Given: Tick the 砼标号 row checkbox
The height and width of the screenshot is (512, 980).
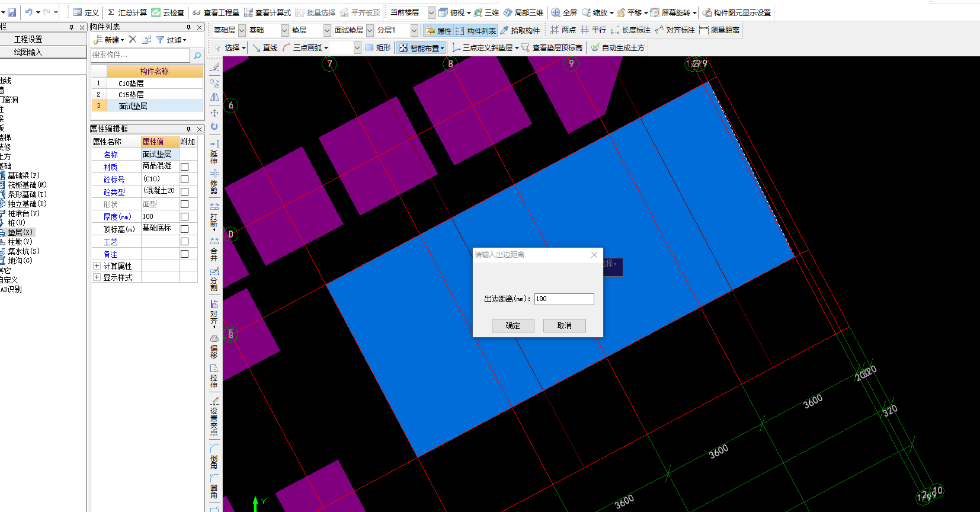Looking at the screenshot, I should tap(185, 180).
